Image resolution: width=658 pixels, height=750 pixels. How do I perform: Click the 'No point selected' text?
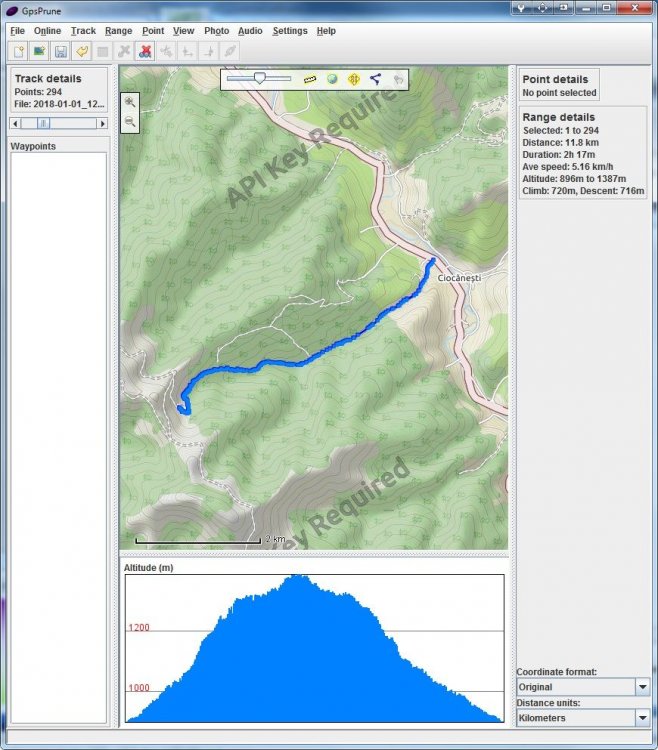[x=559, y=93]
